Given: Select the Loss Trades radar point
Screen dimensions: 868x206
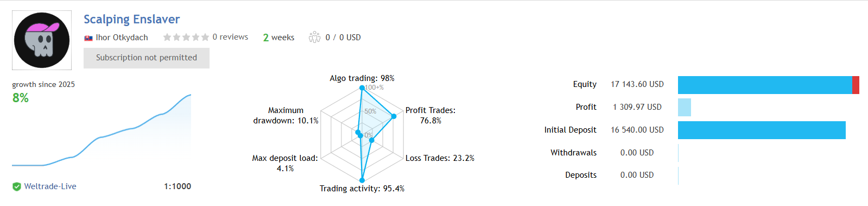Looking at the screenshot, I should (371, 140).
